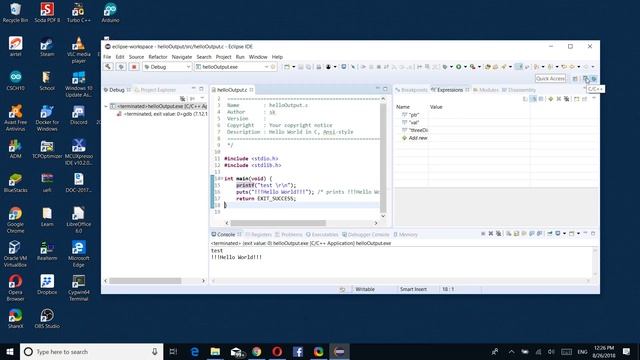
Task: Click the Windows search box
Action: click(91, 351)
